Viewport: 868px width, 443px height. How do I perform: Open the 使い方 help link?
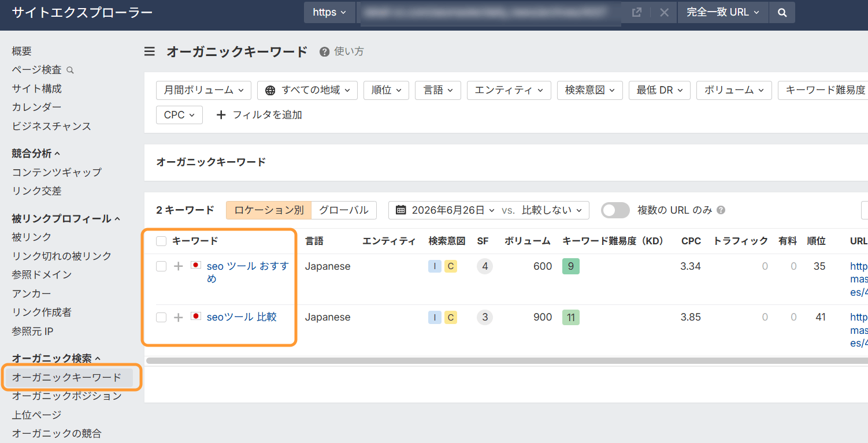coord(349,51)
